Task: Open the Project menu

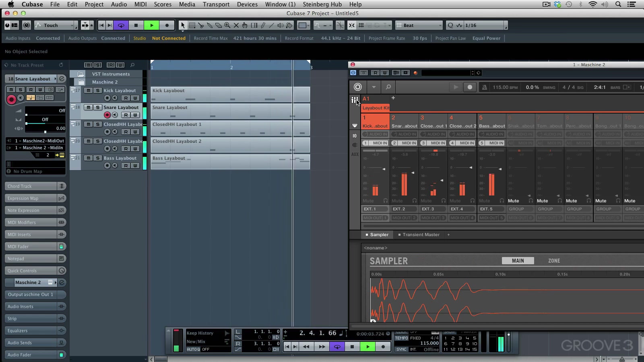Action: (x=94, y=4)
